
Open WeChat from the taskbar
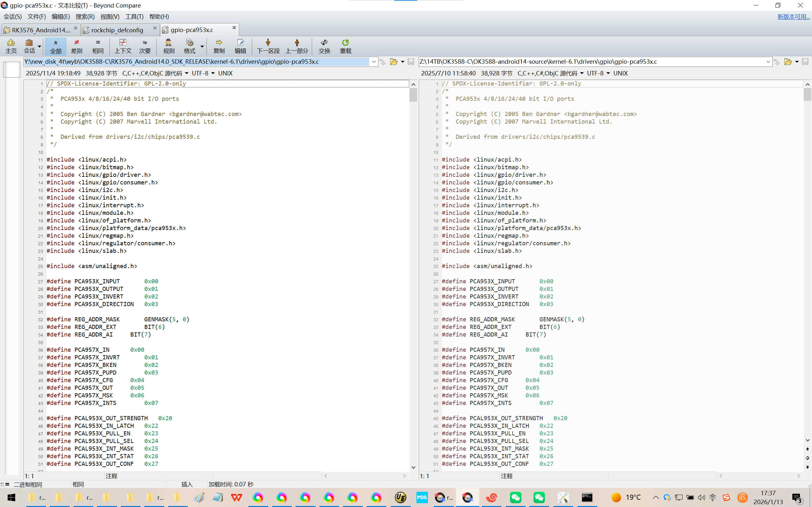tap(515, 497)
